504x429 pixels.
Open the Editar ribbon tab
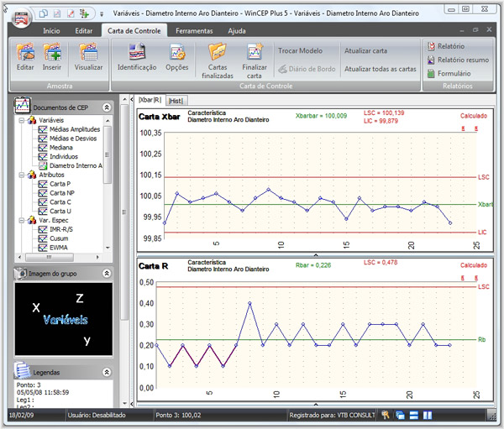point(83,31)
